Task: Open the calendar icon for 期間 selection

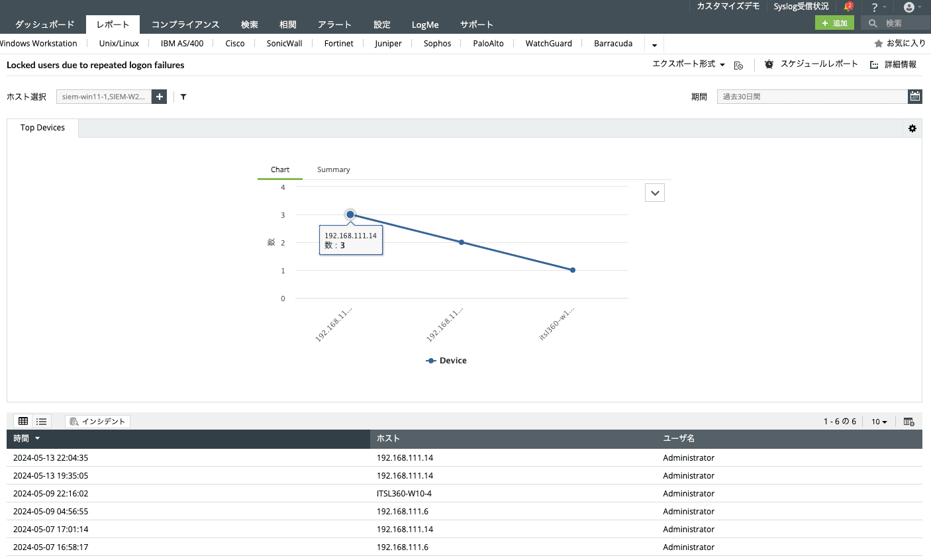Action: click(x=915, y=96)
